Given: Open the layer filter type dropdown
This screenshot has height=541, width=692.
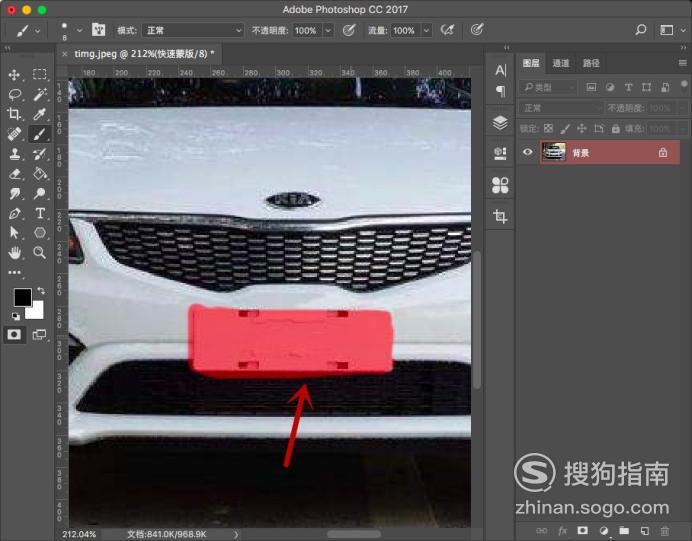Looking at the screenshot, I should tap(549, 87).
